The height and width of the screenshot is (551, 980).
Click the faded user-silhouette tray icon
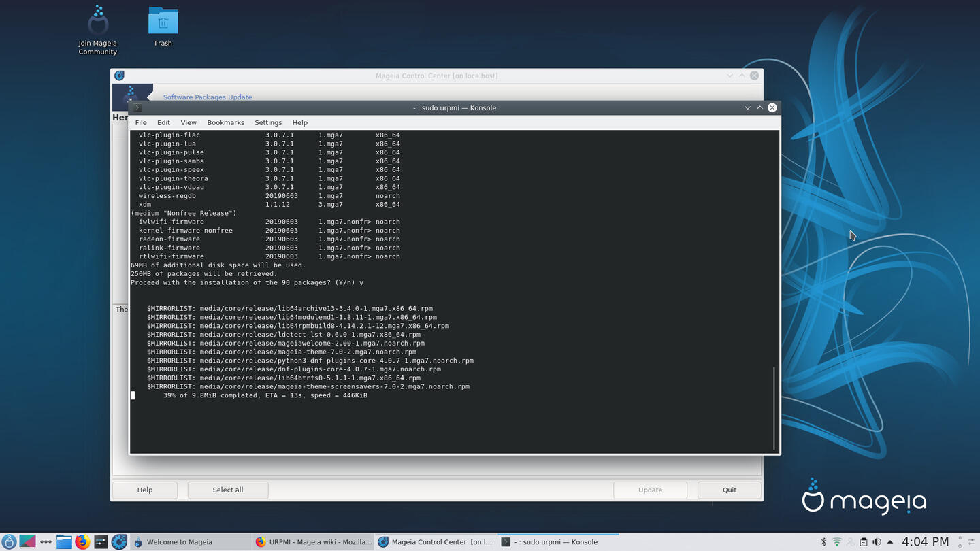click(x=850, y=542)
